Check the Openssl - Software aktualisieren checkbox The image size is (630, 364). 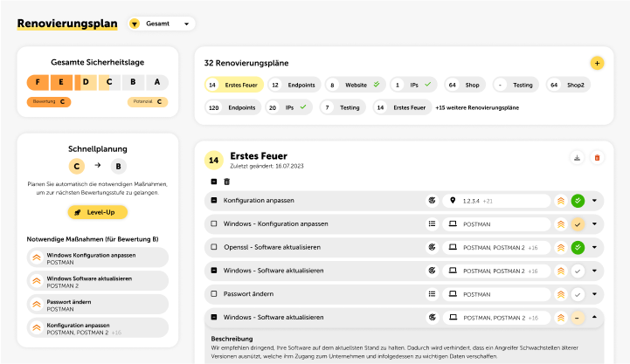pyautogui.click(x=214, y=248)
